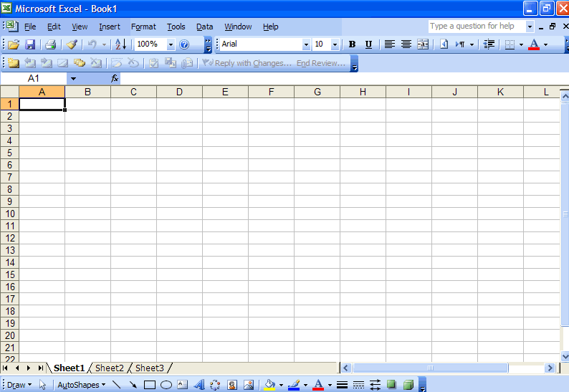Select the Rectangle drawing tool
This screenshot has height=392, width=569.
[150, 385]
